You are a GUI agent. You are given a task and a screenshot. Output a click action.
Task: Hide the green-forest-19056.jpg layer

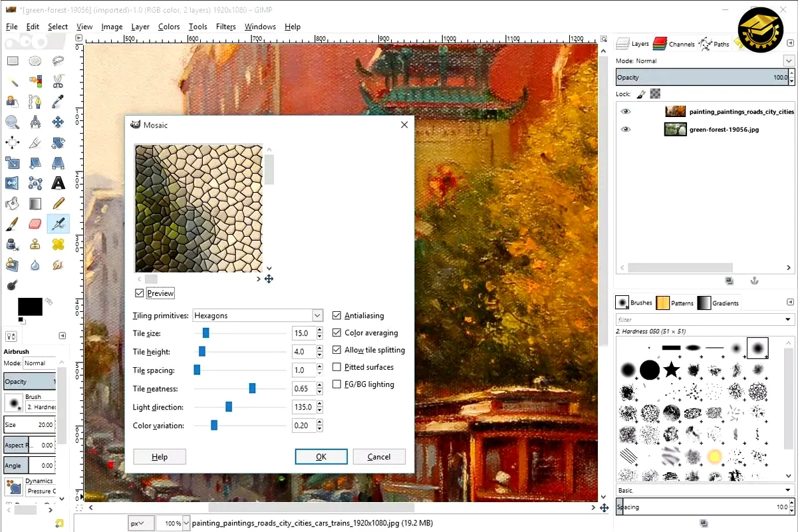[x=625, y=130]
